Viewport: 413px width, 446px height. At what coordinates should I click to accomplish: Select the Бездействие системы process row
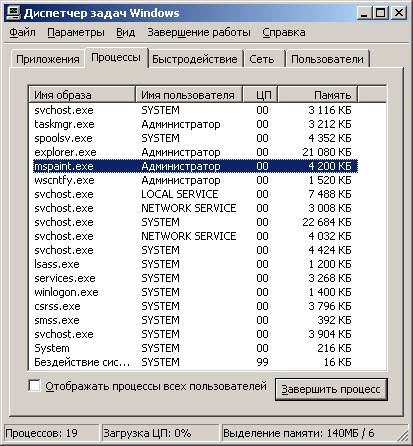(196, 362)
